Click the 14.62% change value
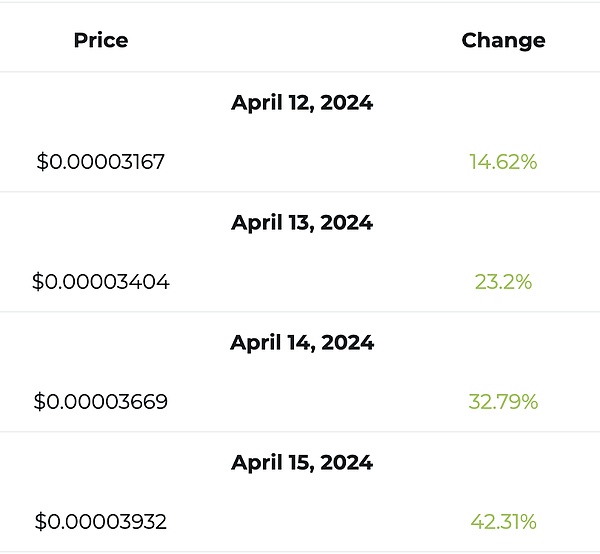600x554 pixels. tap(503, 162)
